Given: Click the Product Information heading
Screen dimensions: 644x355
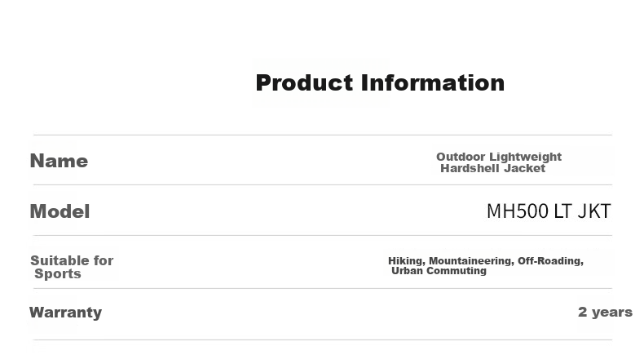Looking at the screenshot, I should click(x=380, y=82).
